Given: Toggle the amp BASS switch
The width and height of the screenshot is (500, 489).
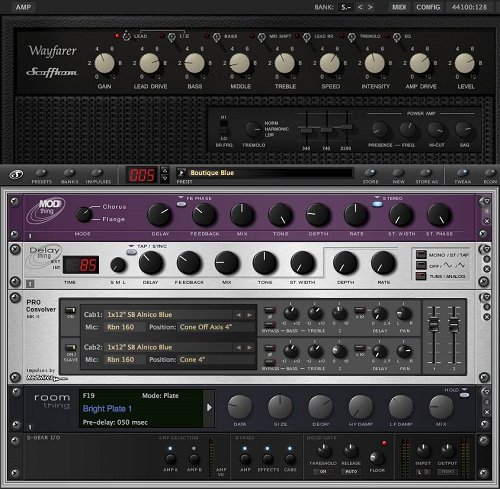Looking at the screenshot, I should (216, 36).
